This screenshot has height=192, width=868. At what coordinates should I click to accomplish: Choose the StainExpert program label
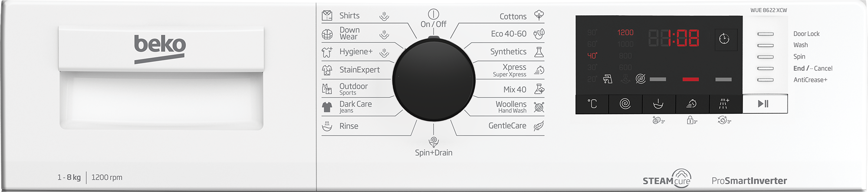359,70
